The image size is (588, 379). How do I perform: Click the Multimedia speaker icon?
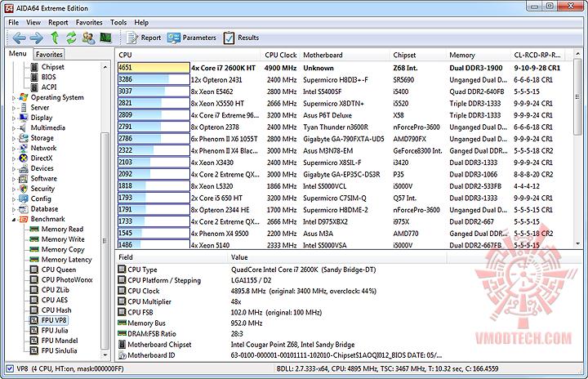click(x=23, y=127)
